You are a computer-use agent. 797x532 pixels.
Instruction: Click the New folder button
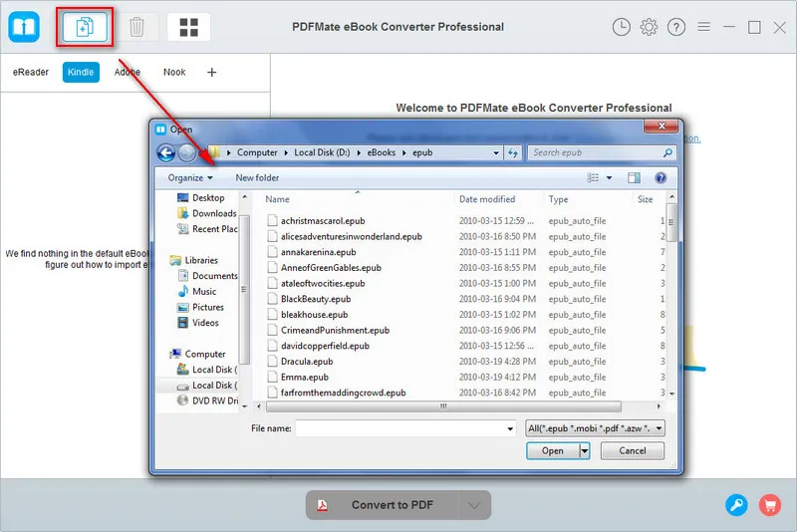point(257,177)
